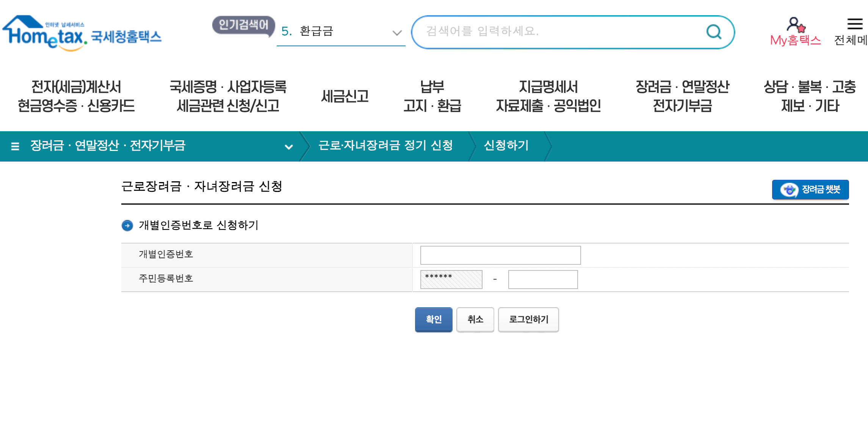Image resolution: width=868 pixels, height=421 pixels.
Task: Open 근로·자녀장려금 정기 신청 breadcrumb
Action: pyautogui.click(x=385, y=146)
